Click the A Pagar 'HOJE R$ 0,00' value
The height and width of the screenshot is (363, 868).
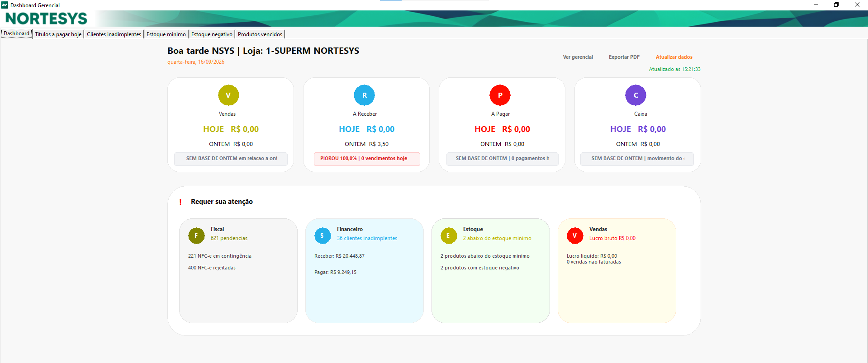pos(502,129)
